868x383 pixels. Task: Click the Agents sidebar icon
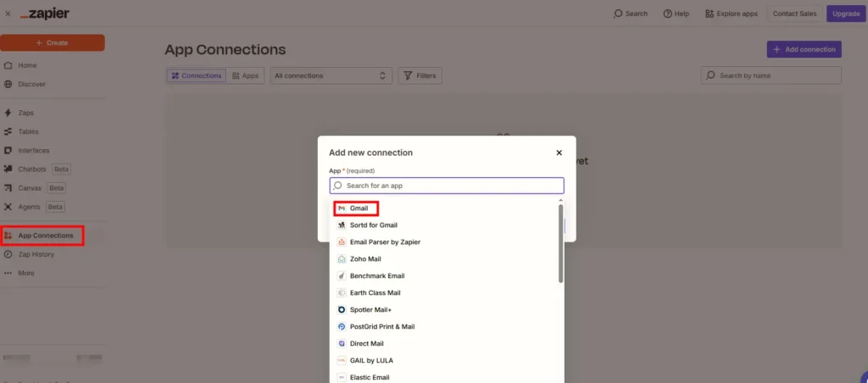click(x=8, y=207)
